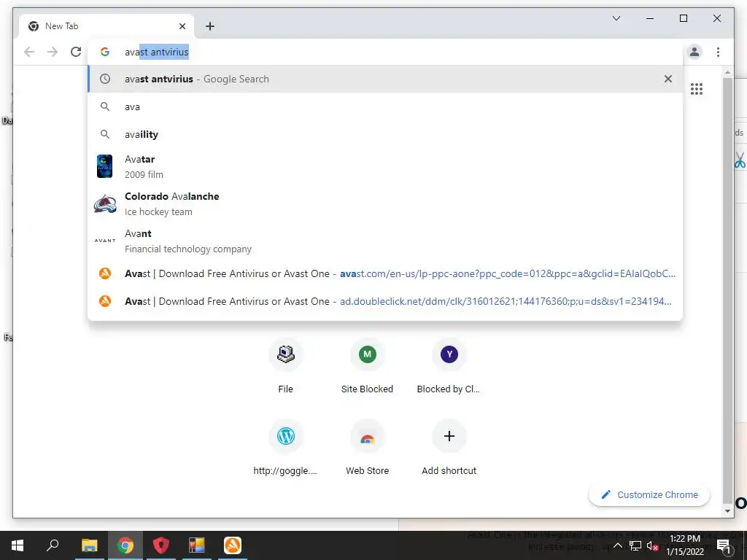
Task: Show hidden system tray icons
Action: pos(617,545)
